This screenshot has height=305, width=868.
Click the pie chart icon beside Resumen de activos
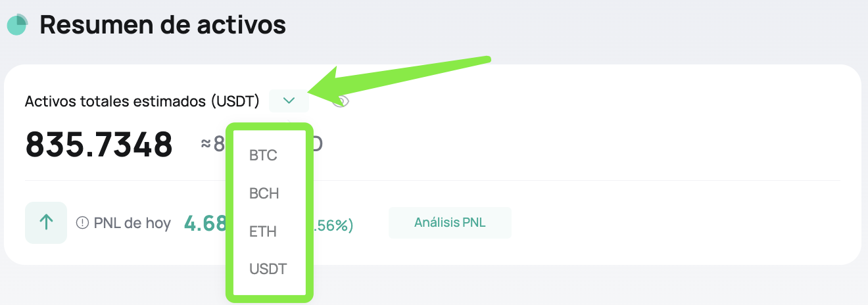[x=17, y=25]
